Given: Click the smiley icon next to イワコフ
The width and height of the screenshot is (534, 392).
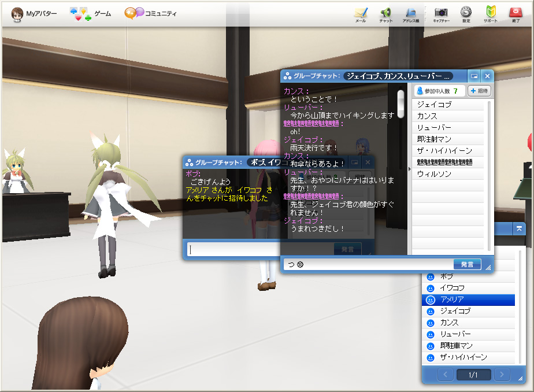Looking at the screenshot, I should [x=431, y=289].
